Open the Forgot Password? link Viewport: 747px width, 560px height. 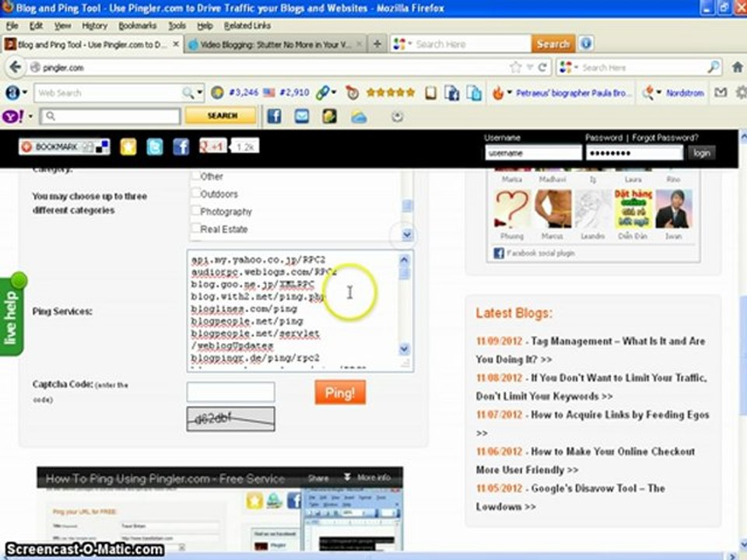click(x=665, y=138)
